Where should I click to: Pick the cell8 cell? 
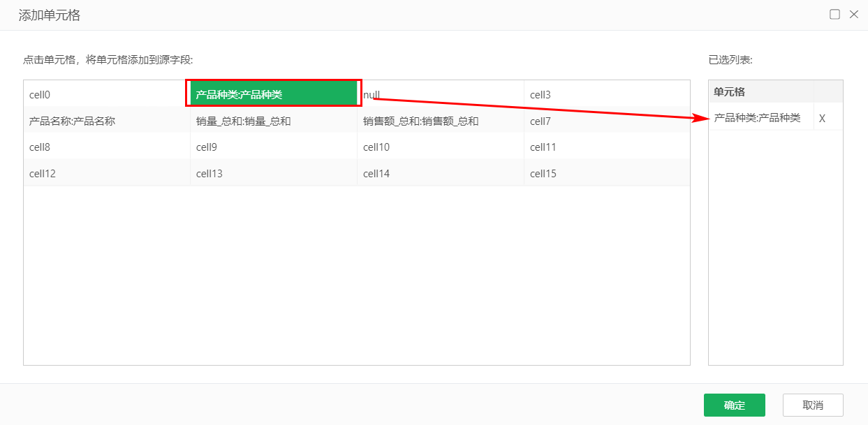[106, 147]
